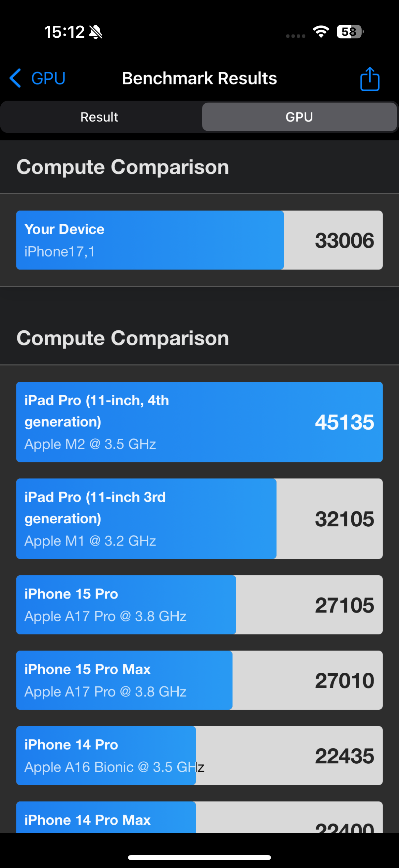Tap the share icon to export results

(369, 78)
